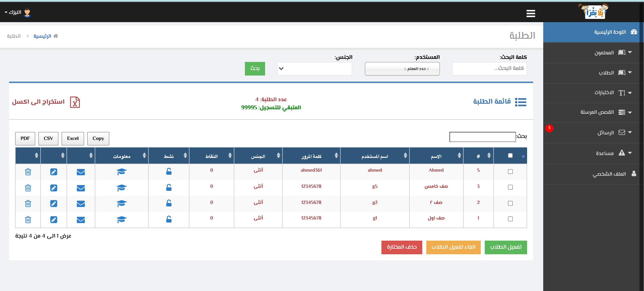Click الغاء تفعيل الطلاب deactivate button
This screenshot has width=644, height=291.
[454, 247]
